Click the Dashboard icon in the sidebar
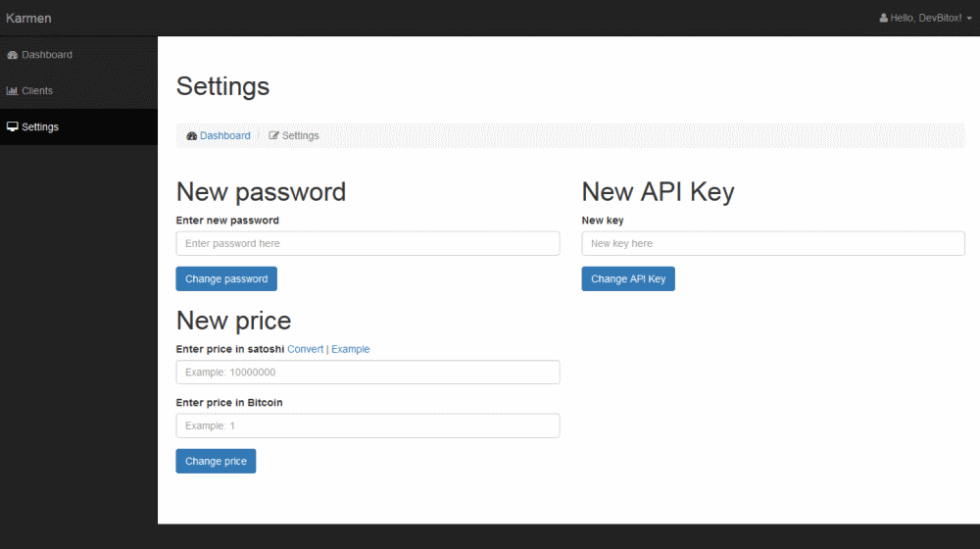 12,55
